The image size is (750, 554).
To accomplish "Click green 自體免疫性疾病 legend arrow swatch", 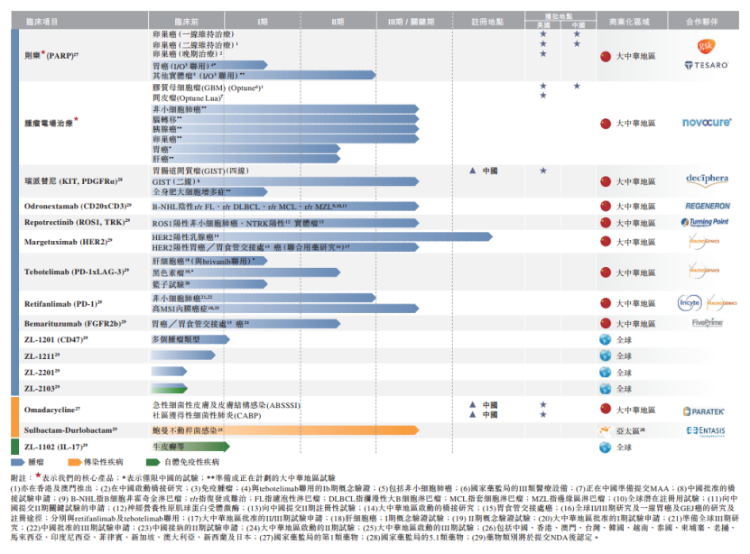I will 153,462.
